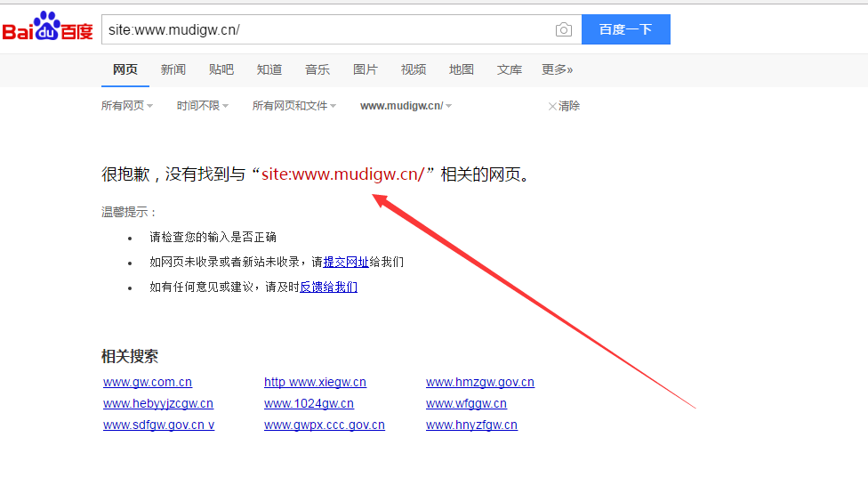Open related search www.wfggw.cn
868x494 pixels.
[x=466, y=404]
